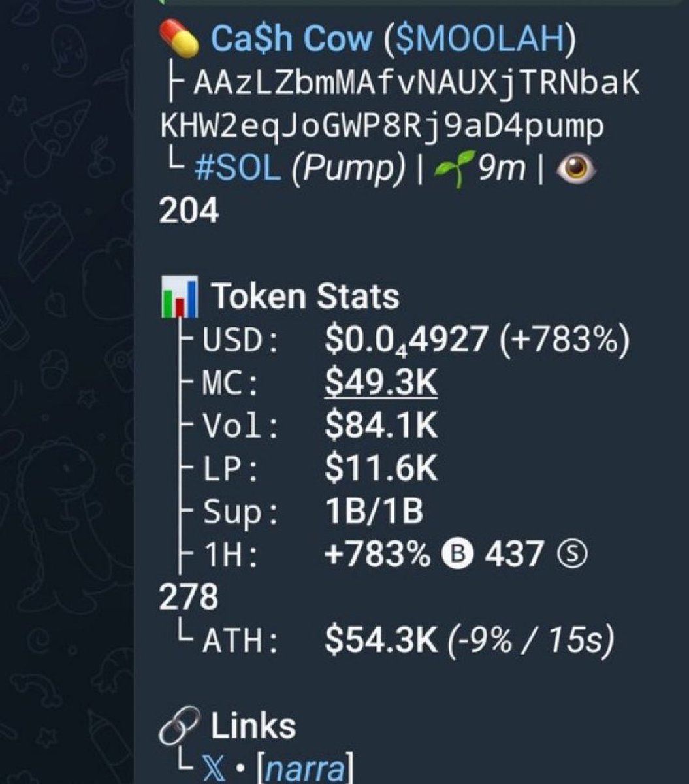Click the Vol value $84.1K

(381, 427)
